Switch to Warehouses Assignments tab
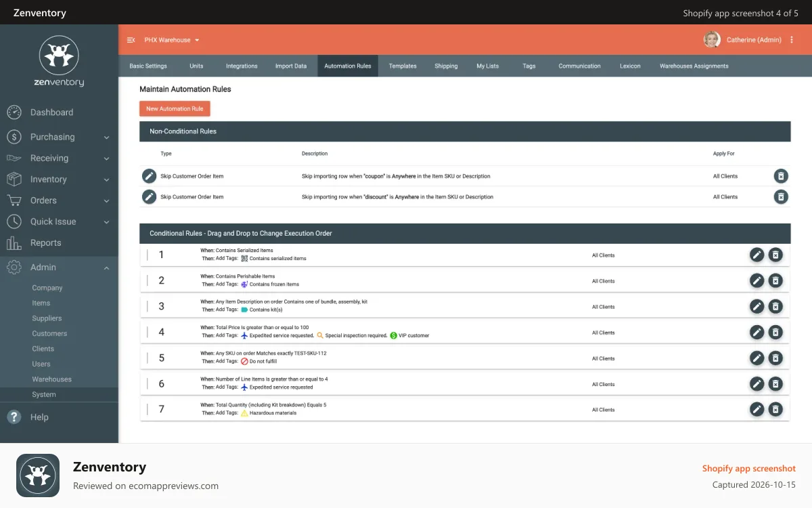Image resolution: width=812 pixels, height=508 pixels. coord(694,66)
